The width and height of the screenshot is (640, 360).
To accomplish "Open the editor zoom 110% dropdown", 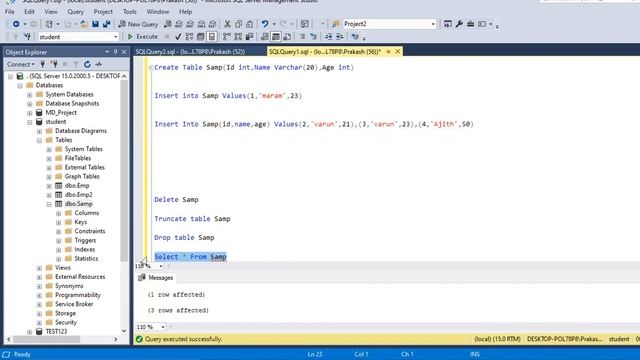I will point(161,266).
